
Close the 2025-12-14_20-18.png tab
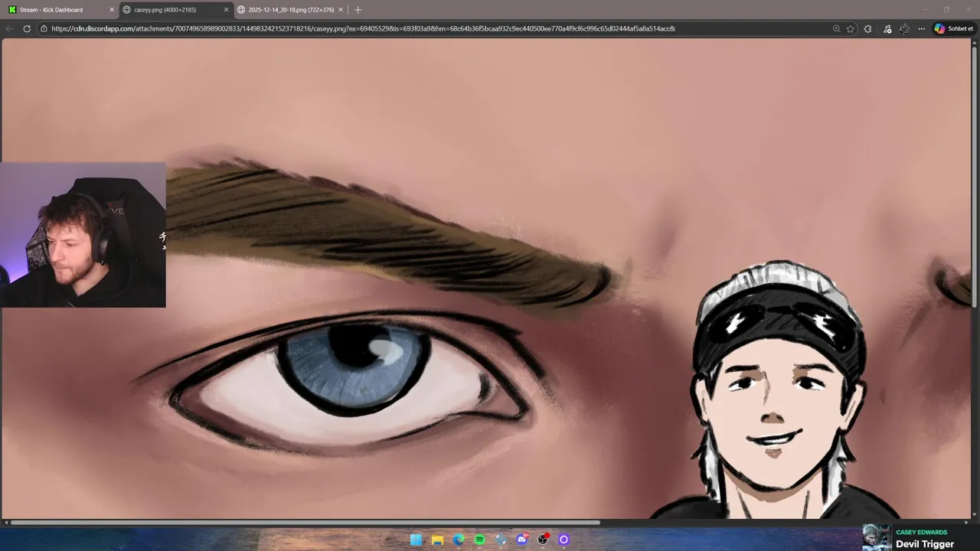point(341,10)
